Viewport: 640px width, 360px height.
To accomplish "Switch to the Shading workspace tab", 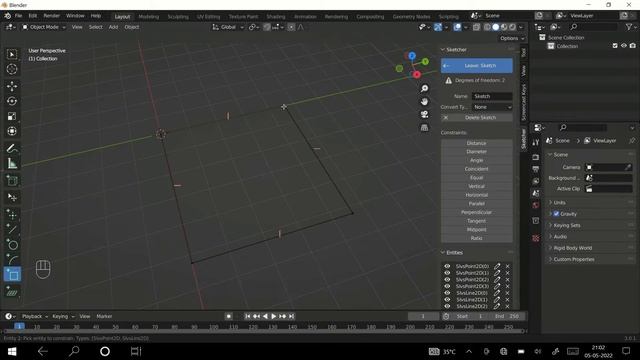I will point(276,17).
